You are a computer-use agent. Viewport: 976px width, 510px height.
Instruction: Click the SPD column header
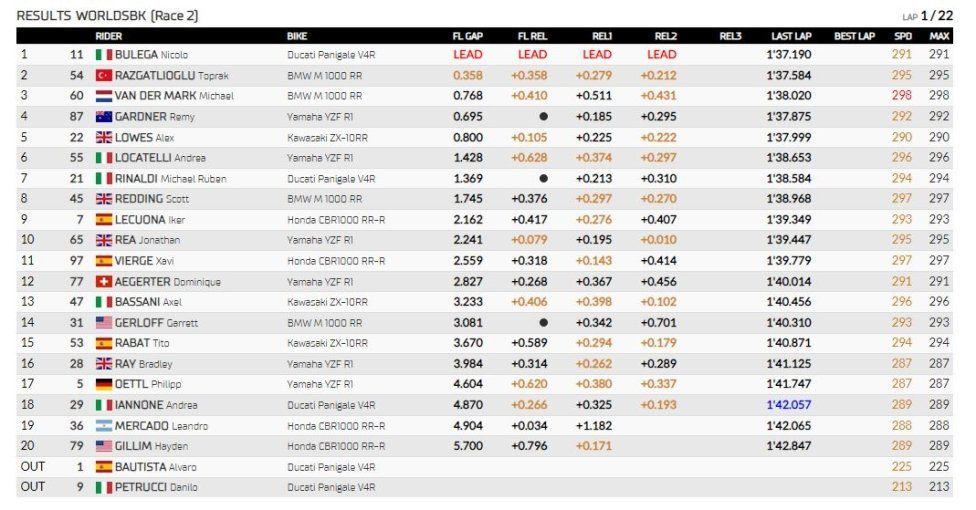903,36
